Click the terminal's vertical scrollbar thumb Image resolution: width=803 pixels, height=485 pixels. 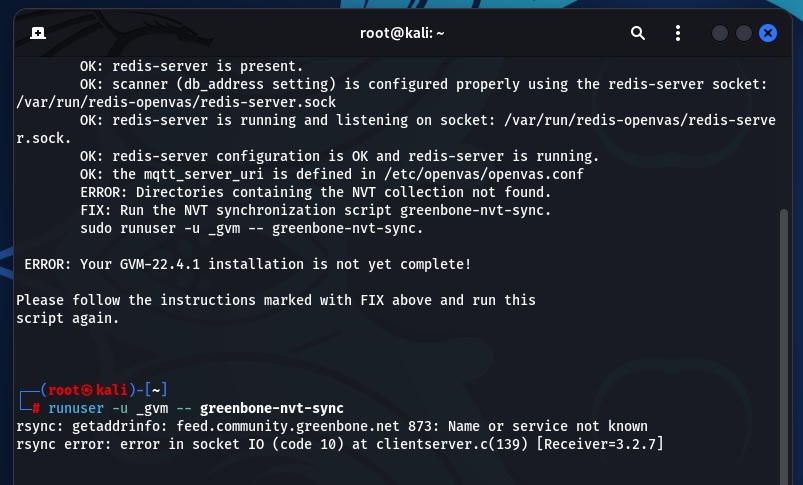coord(784,346)
